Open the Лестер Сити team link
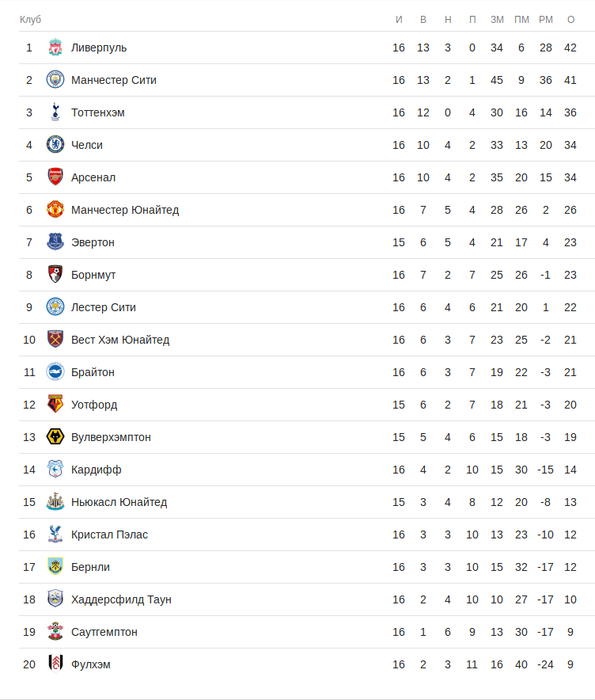The image size is (595, 700). (104, 307)
